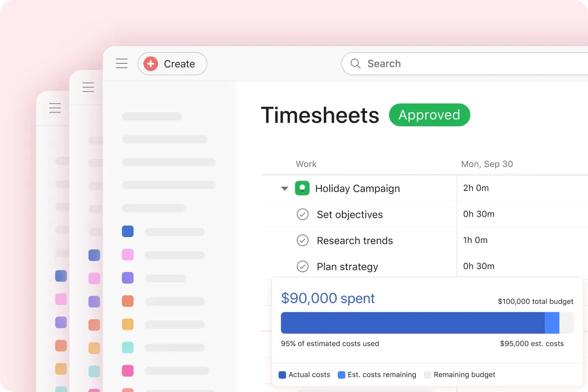Open the main hamburger navigation menu
Screen dimensions: 588x392
click(121, 63)
